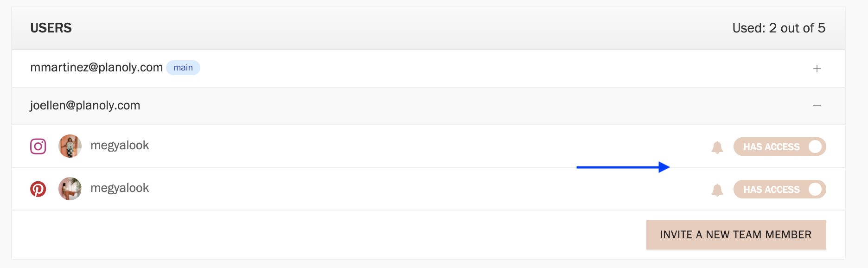Open the Instagram megyalook profile avatar
The width and height of the screenshot is (868, 268).
[x=70, y=146]
